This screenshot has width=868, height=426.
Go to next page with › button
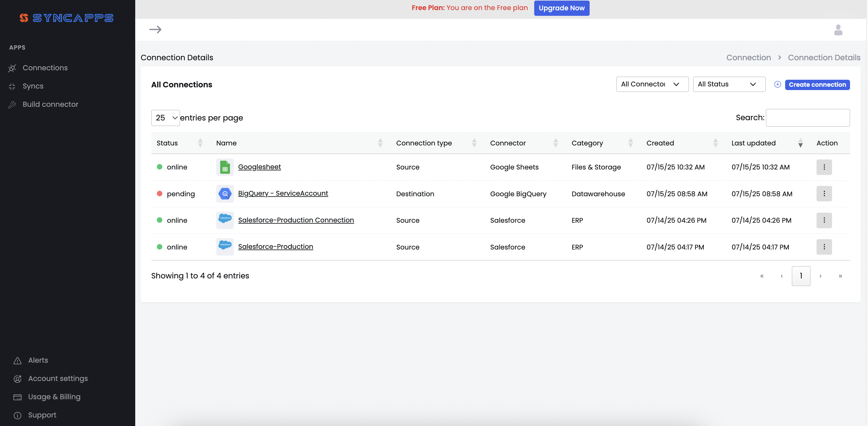(820, 276)
